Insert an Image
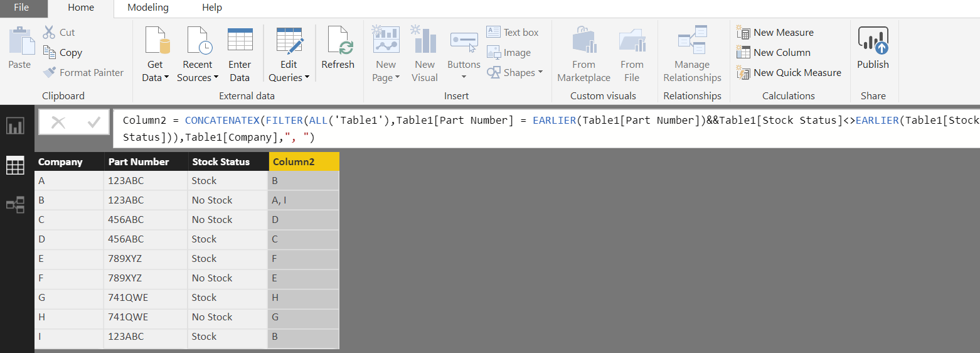980x353 pixels. tap(509, 53)
